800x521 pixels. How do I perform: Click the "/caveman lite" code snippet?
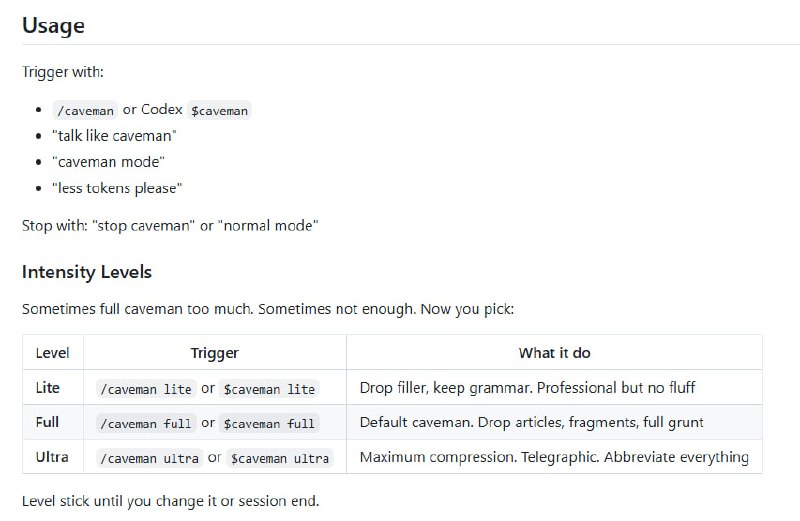click(x=145, y=389)
